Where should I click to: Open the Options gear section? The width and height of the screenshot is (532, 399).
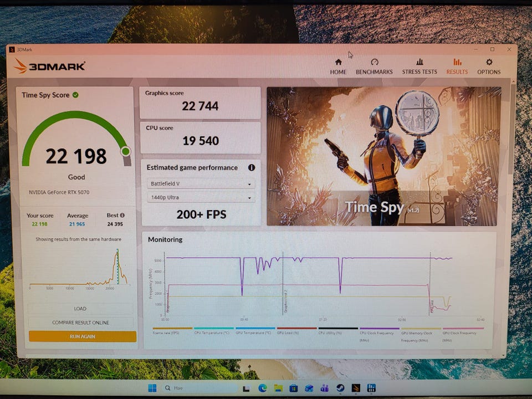pos(489,66)
